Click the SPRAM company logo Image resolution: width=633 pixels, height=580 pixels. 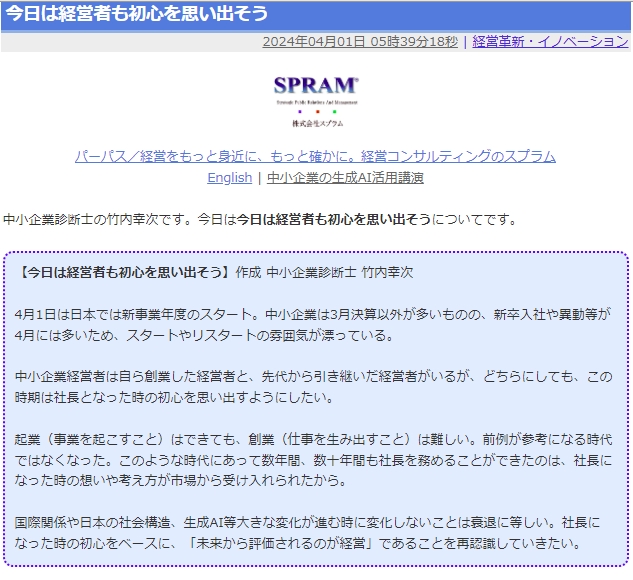pyautogui.click(x=316, y=101)
